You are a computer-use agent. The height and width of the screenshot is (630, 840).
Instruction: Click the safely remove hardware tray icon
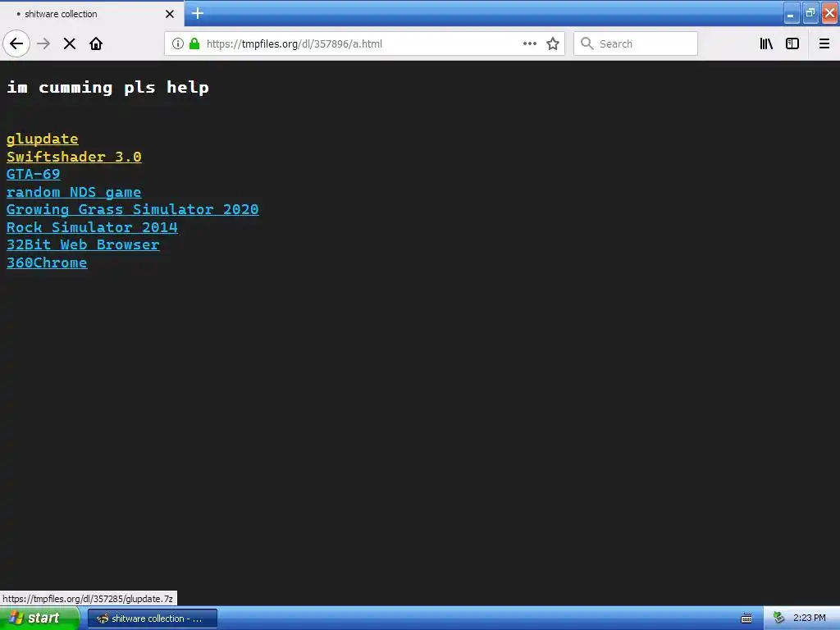(779, 619)
